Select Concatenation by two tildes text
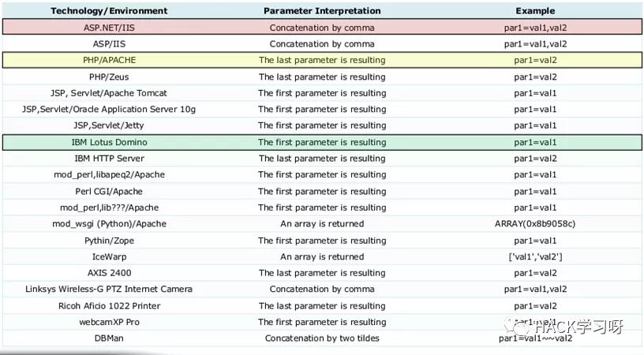 pyautogui.click(x=322, y=338)
